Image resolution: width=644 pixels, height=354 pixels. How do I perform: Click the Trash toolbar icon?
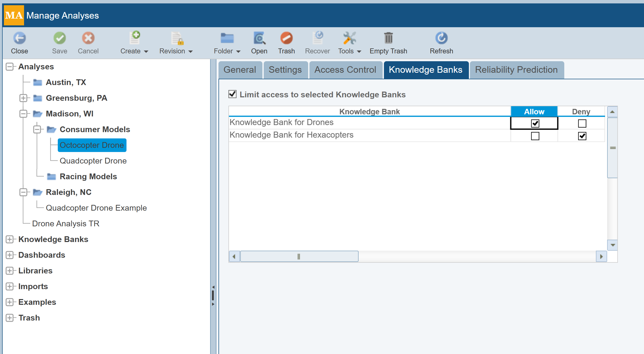(286, 38)
